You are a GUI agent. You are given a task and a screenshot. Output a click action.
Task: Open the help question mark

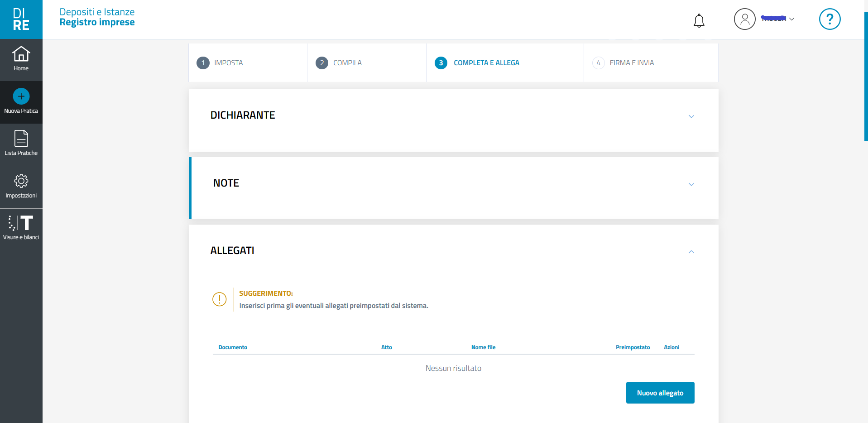coord(830,19)
